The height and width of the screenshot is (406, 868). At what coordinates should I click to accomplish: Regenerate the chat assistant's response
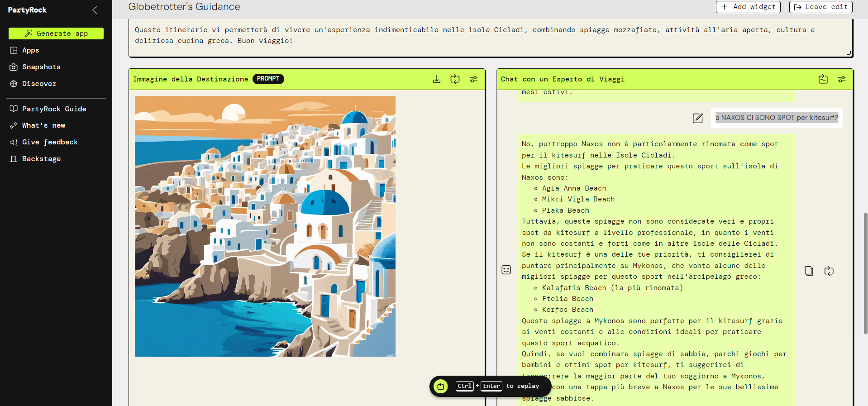tap(829, 271)
